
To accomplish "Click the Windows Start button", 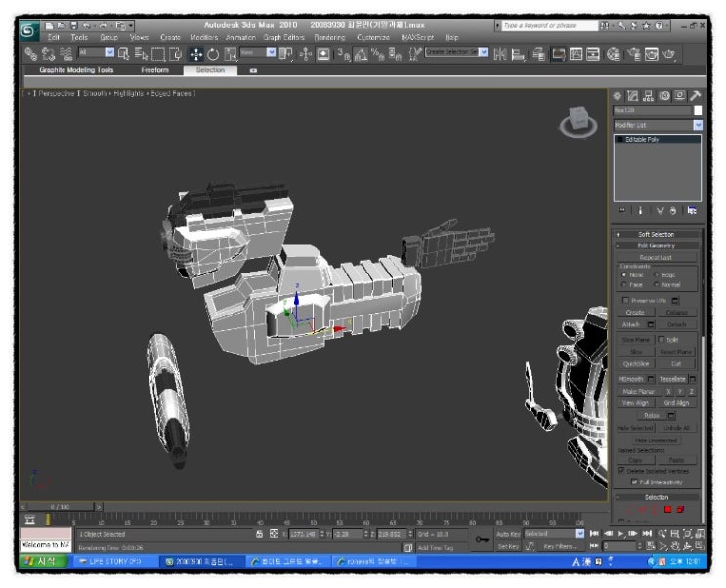I will click(42, 562).
